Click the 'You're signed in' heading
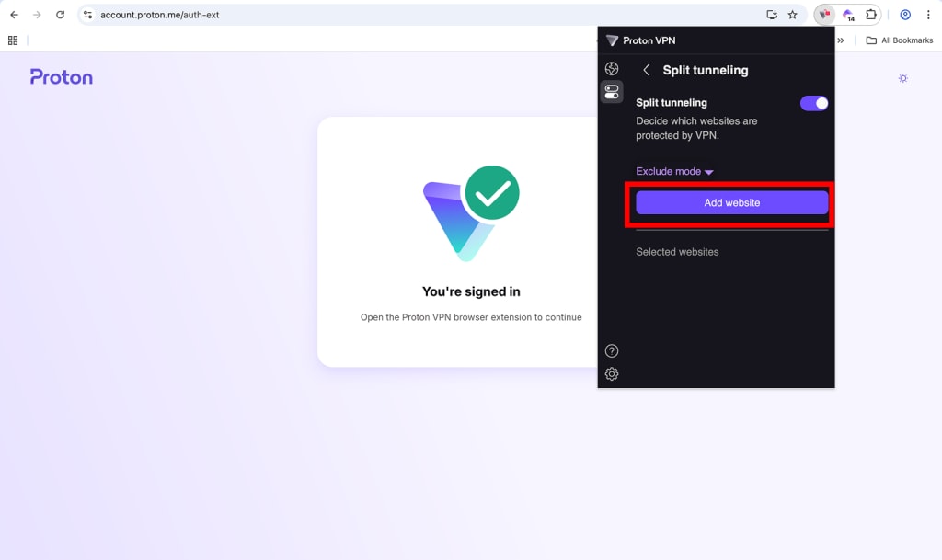Screen dimensions: 942x560 click(471, 291)
